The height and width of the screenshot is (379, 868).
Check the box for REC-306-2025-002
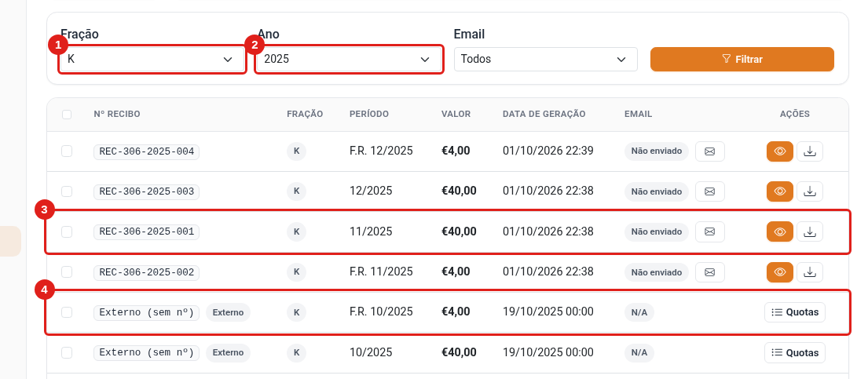pyautogui.click(x=67, y=272)
